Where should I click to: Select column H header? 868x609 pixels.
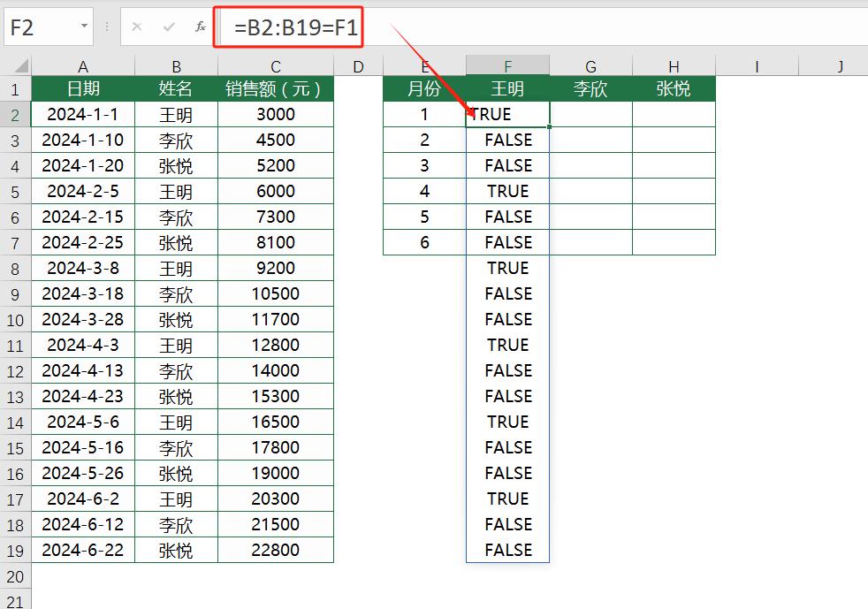674,66
